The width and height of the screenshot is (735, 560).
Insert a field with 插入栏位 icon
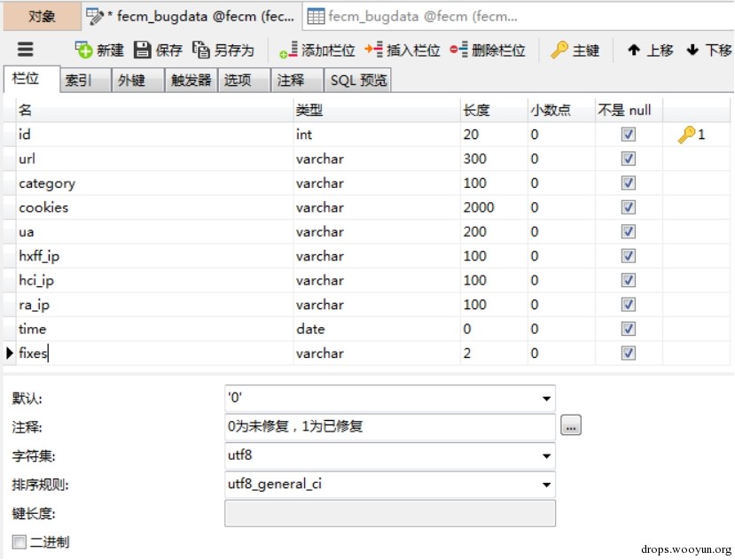[373, 50]
